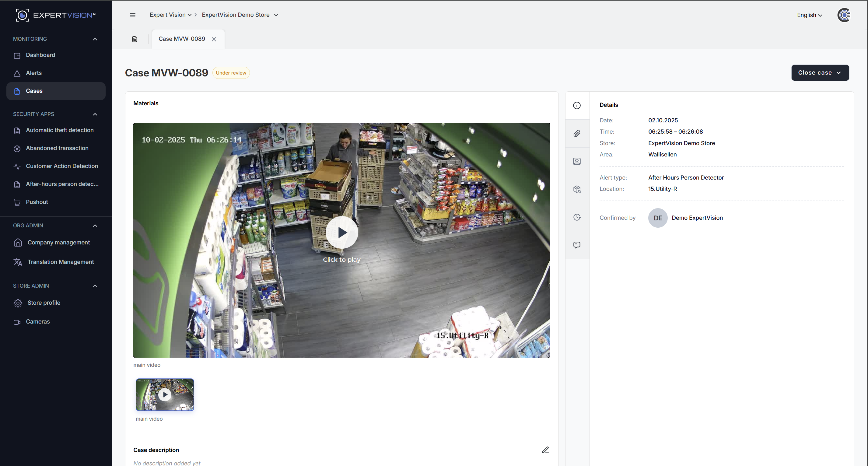868x466 pixels.
Task: Close the Case MVW-0089 tab
Action: tap(214, 40)
